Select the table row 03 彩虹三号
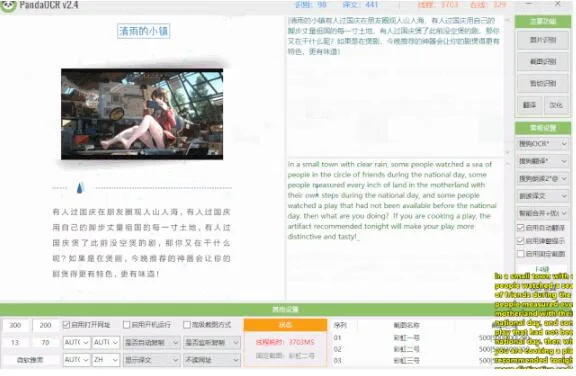 (x=411, y=361)
